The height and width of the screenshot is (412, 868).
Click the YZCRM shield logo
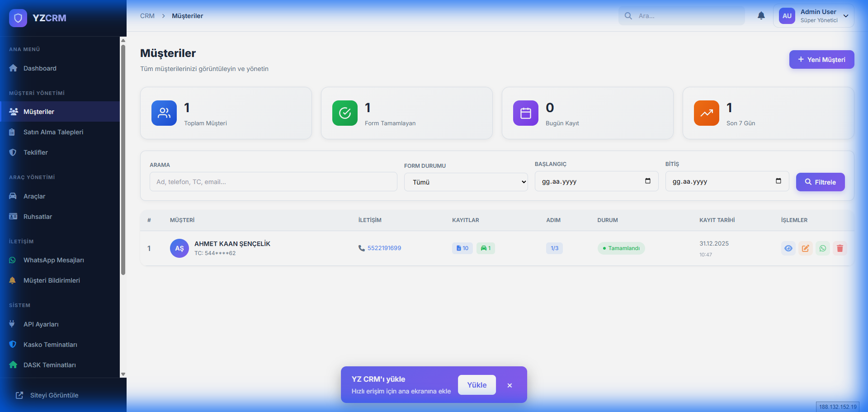(x=18, y=18)
